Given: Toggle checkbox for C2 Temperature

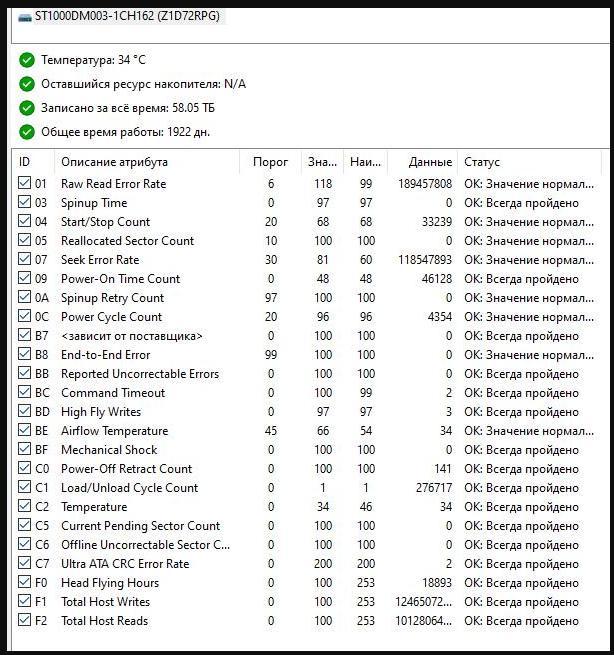Looking at the screenshot, I should [x=24, y=506].
